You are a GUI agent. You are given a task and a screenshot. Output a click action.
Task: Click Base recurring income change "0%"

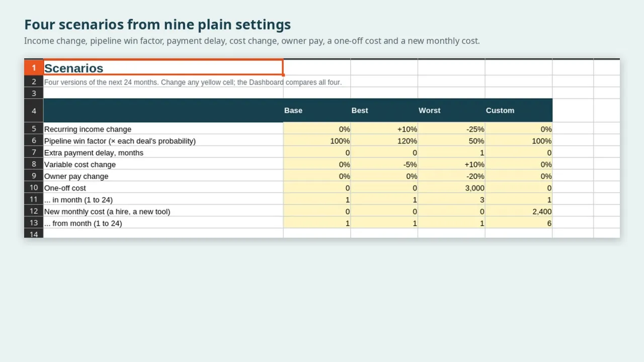pyautogui.click(x=317, y=129)
